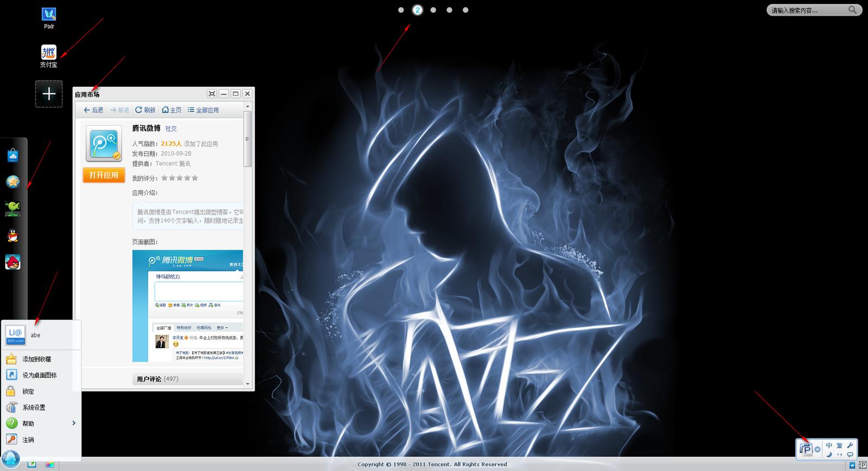
Task: Click the desktop search input field
Action: (x=807, y=10)
